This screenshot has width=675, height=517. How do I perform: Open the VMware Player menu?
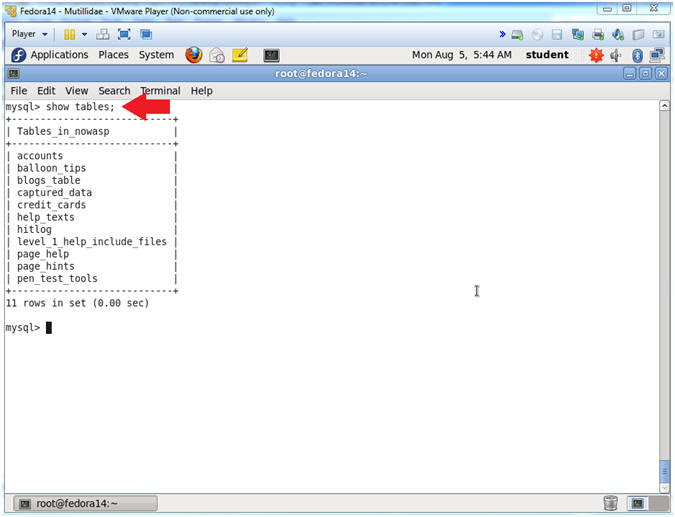[x=29, y=34]
